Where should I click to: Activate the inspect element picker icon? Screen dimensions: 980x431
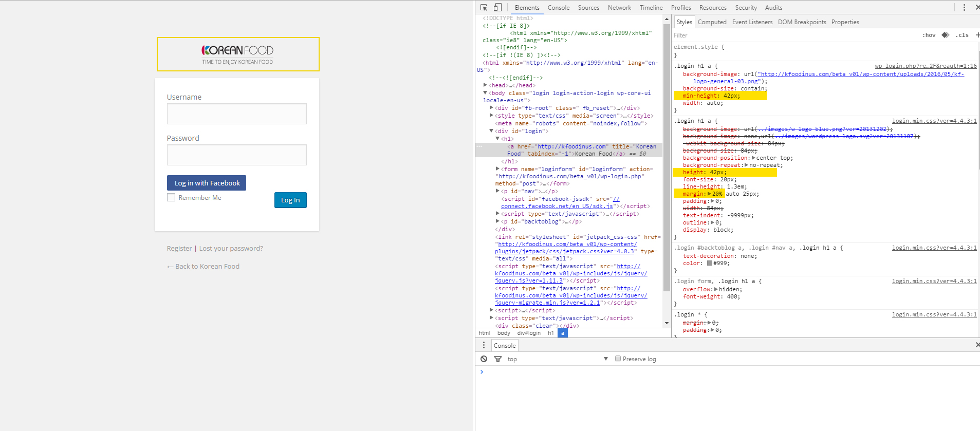click(484, 7)
